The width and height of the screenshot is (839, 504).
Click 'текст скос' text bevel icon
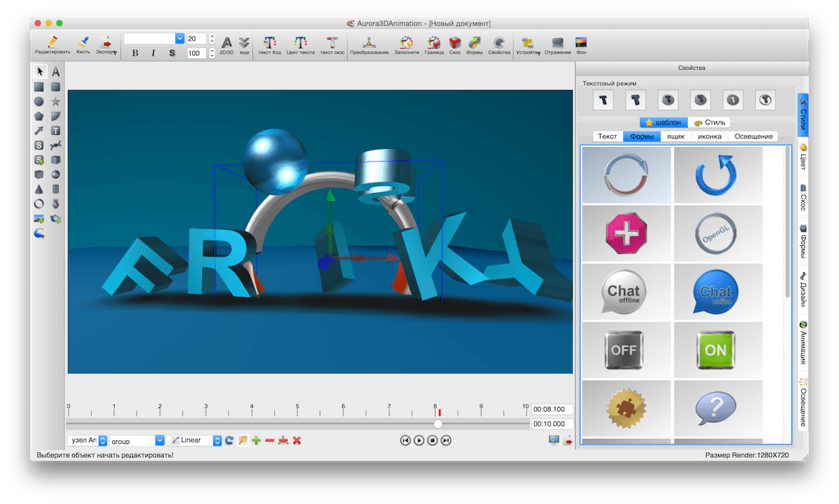pyautogui.click(x=332, y=45)
